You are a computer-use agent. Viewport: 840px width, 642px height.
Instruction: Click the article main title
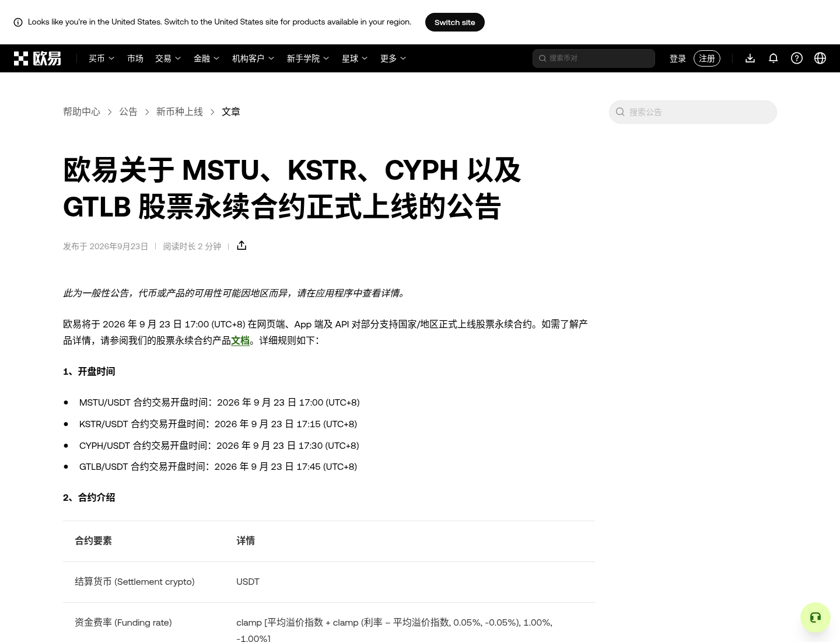coord(292,188)
